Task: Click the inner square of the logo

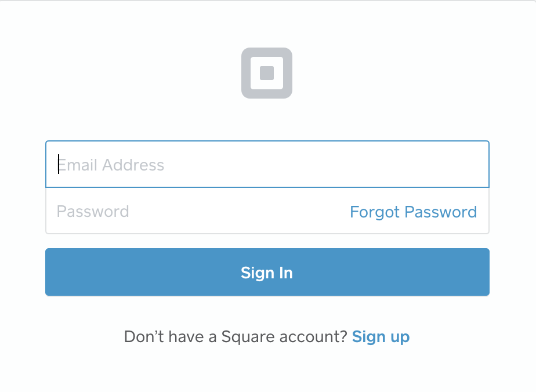Action: [267, 73]
